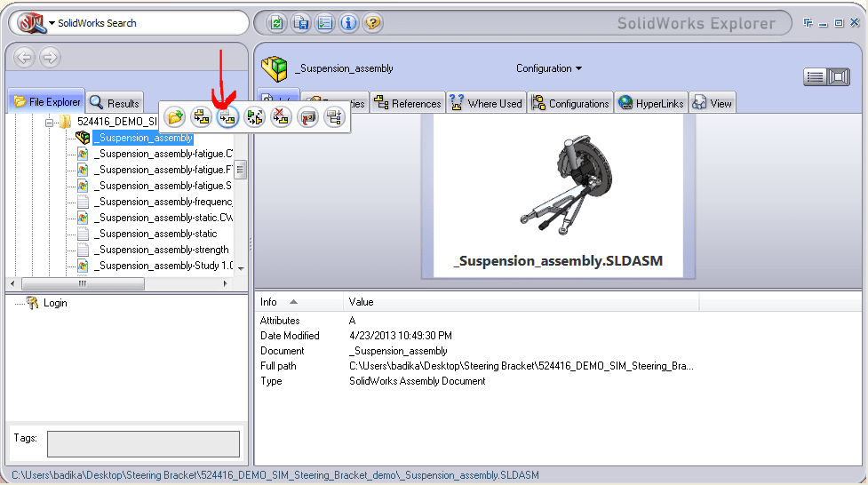Click the file tree horizontal scrollbar thumb

pos(83,283)
